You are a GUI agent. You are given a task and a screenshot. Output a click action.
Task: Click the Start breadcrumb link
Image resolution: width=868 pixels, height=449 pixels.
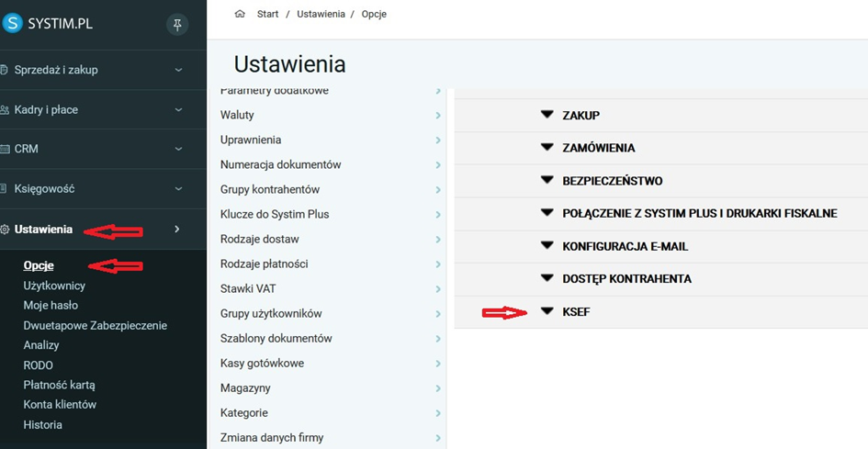(268, 14)
